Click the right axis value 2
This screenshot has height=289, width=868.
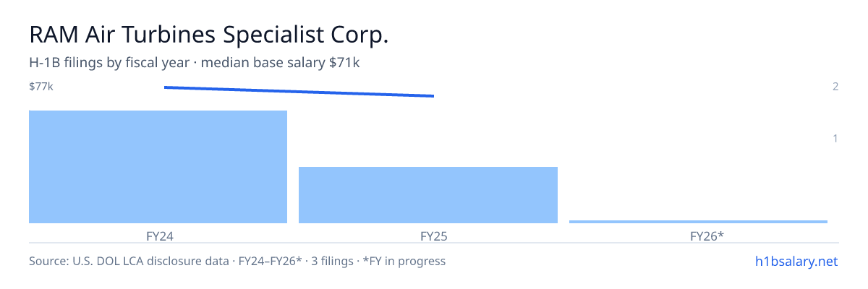click(835, 87)
